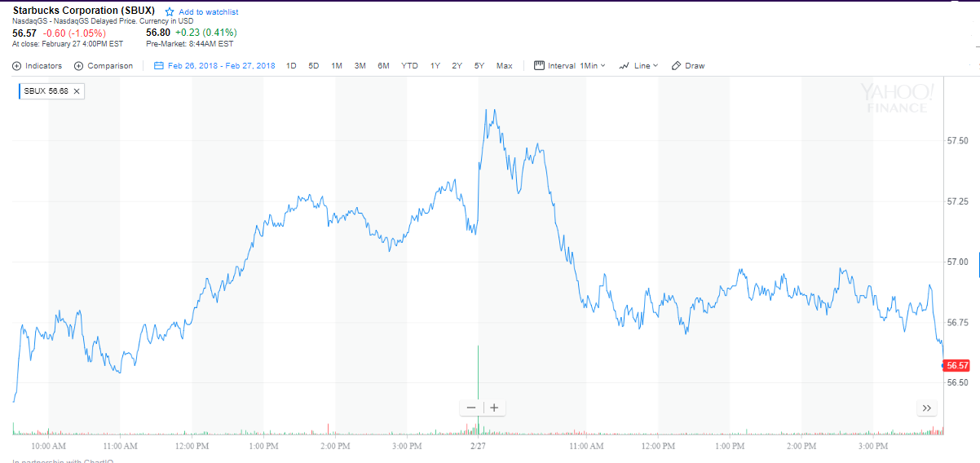Select the 1D time range

(x=291, y=66)
